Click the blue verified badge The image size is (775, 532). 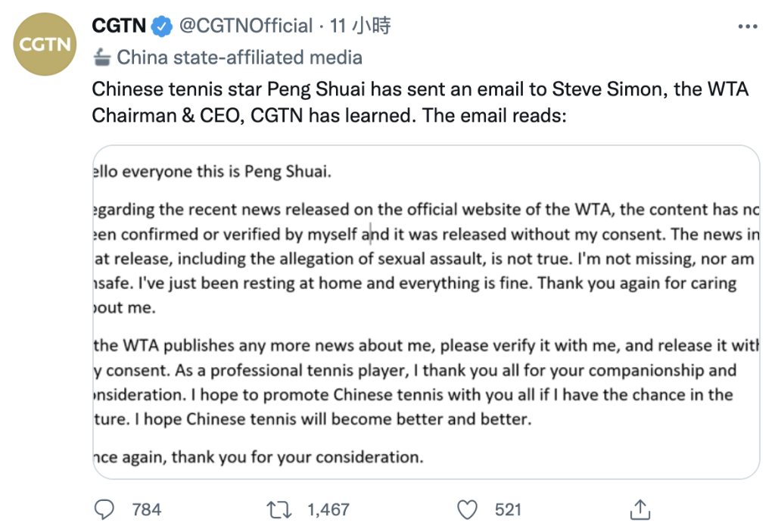162,26
